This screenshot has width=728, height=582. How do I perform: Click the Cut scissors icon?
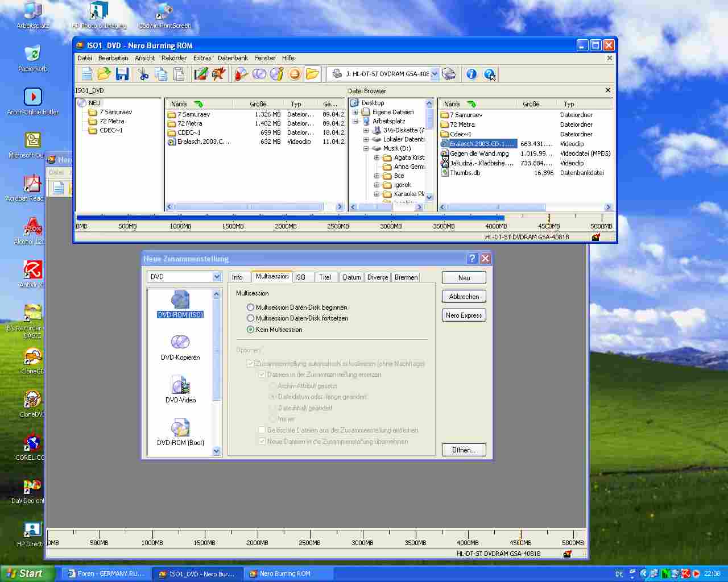point(143,74)
